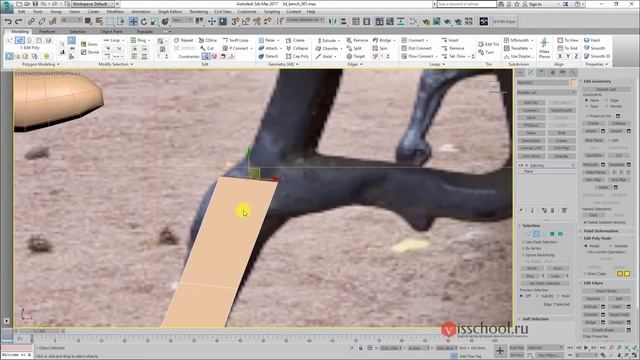
Task: Click the Mirror tool icon
Action: pos(333,21)
